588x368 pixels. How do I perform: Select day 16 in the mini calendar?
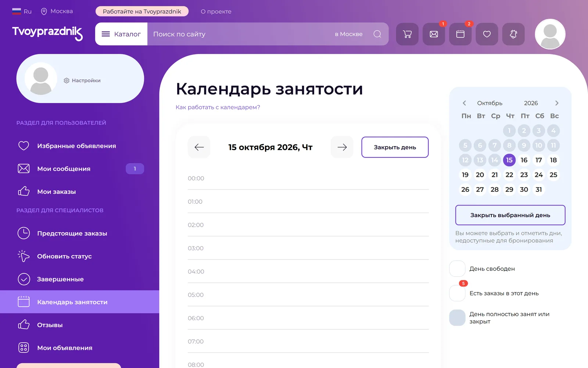pos(524,160)
